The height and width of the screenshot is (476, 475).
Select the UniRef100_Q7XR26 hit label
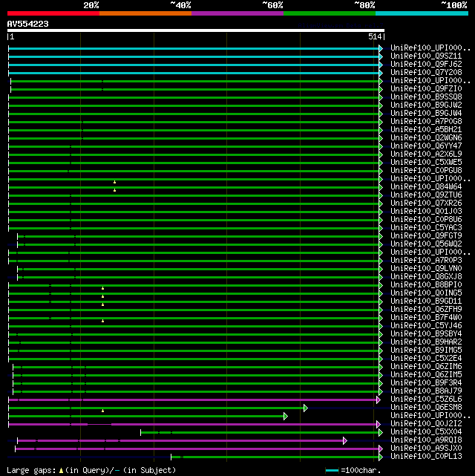426,203
